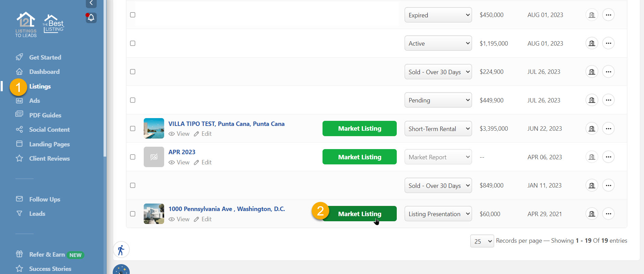This screenshot has width=644, height=274.
Task: Collapse the sidebar with the arrow icon
Action: pos(91,3)
